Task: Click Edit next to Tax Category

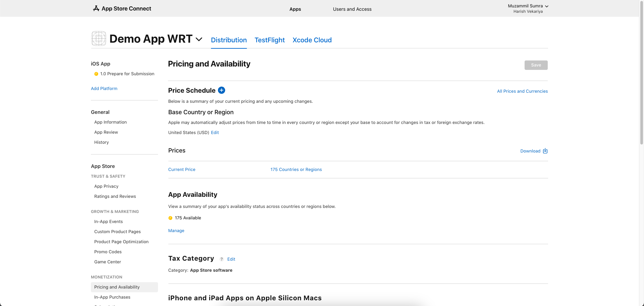Action: point(231,259)
